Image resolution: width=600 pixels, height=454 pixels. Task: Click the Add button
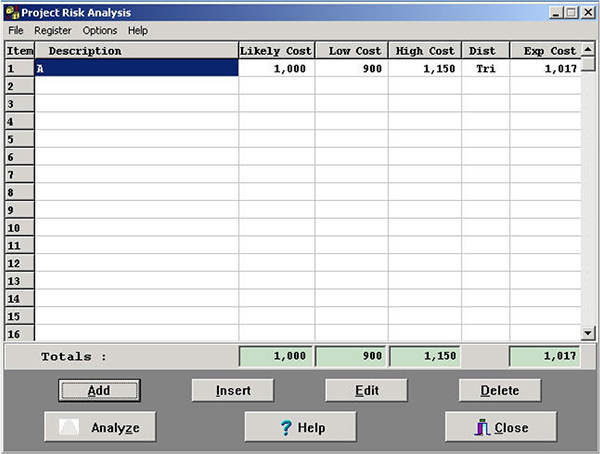[99, 390]
